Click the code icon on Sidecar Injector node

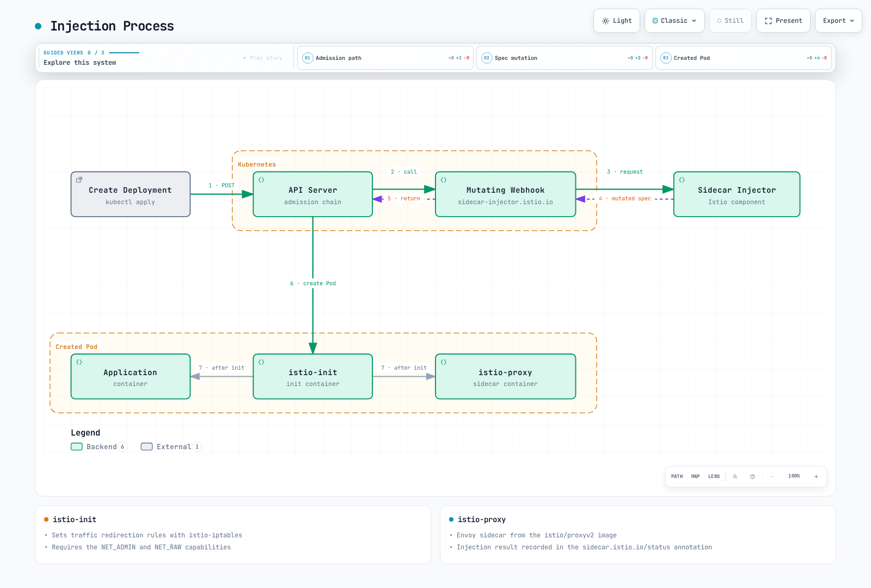pyautogui.click(x=682, y=180)
